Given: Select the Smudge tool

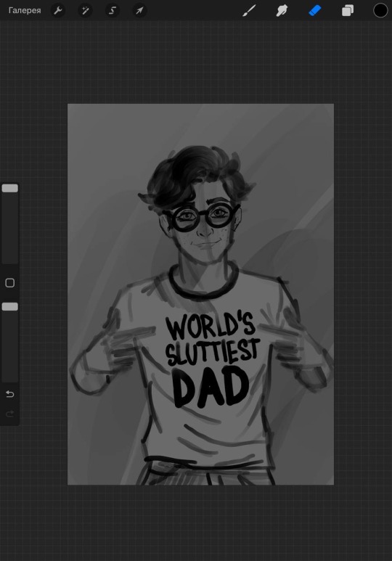Looking at the screenshot, I should [x=282, y=10].
